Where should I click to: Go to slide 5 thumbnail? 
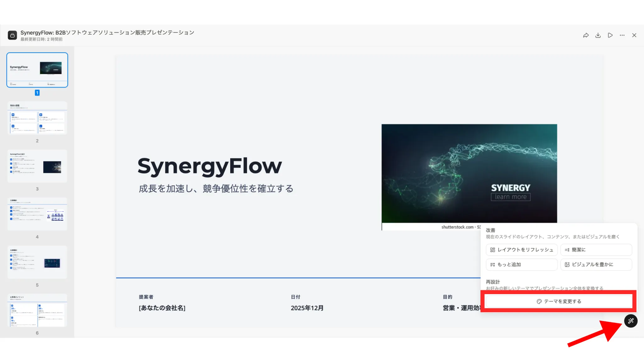(x=37, y=262)
